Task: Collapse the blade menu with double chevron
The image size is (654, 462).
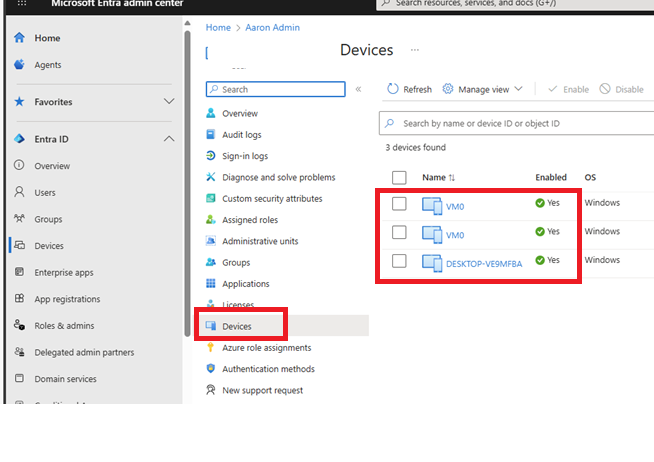Action: coord(358,89)
